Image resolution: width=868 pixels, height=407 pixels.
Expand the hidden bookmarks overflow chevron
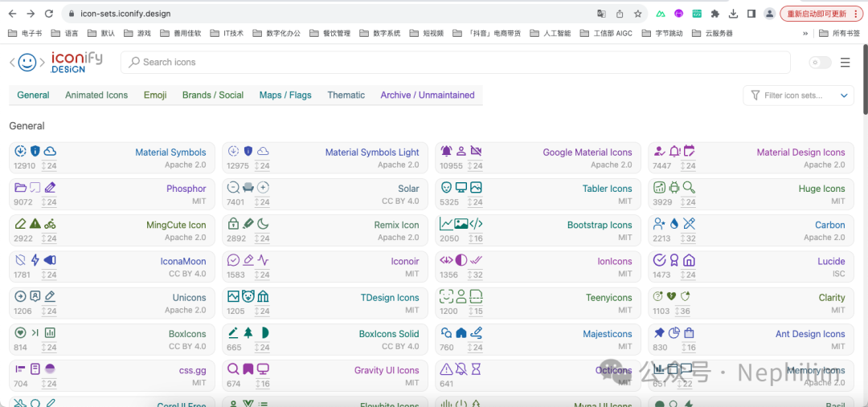[x=805, y=33]
